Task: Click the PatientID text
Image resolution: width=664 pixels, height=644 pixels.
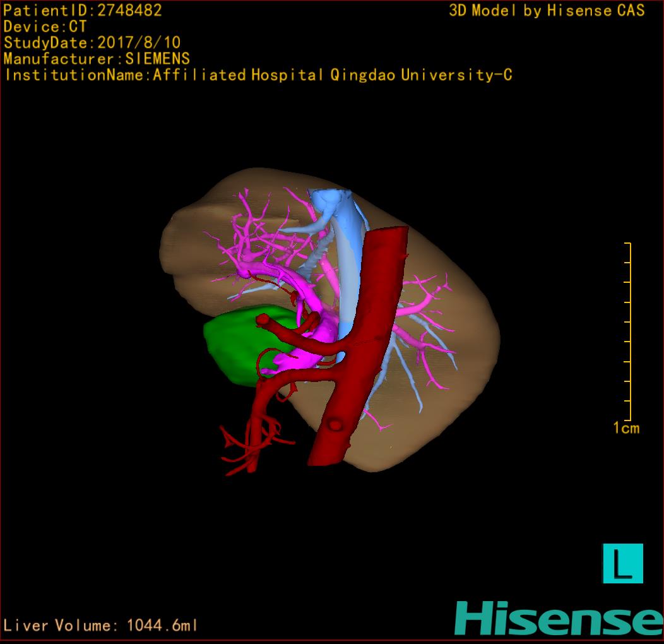Action: pyautogui.click(x=83, y=11)
